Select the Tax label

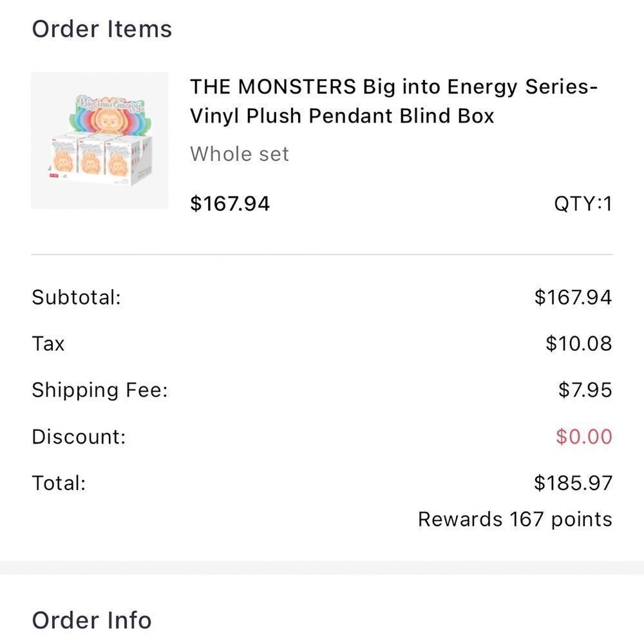(x=48, y=343)
